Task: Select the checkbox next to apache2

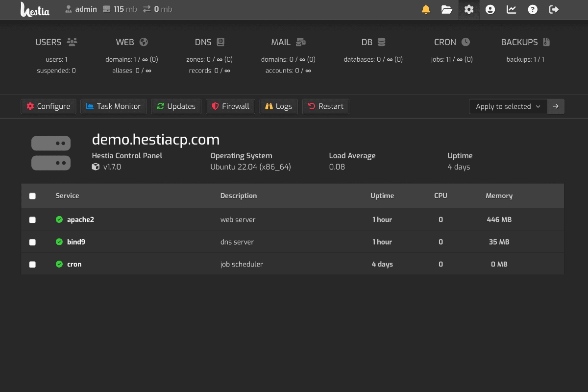Action: [32, 220]
